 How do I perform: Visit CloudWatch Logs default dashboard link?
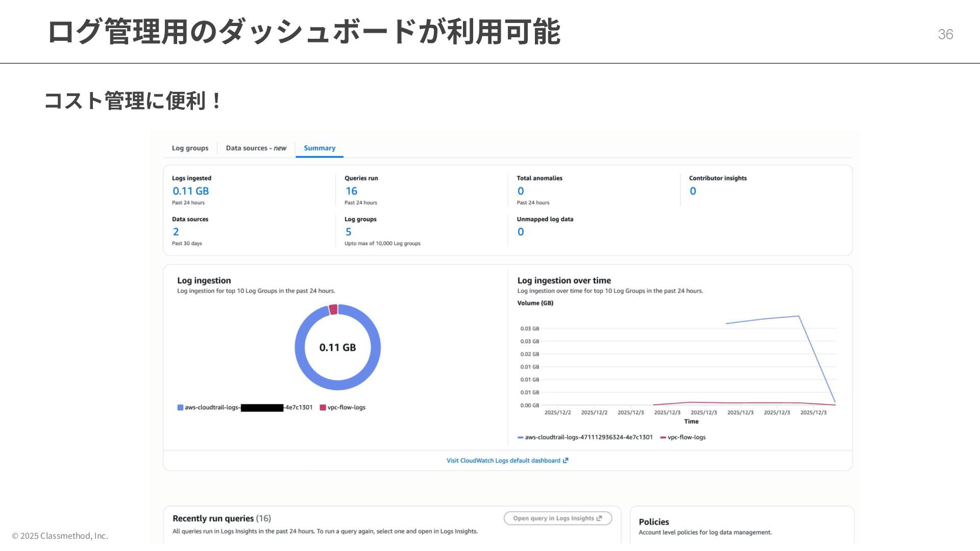[503, 461]
